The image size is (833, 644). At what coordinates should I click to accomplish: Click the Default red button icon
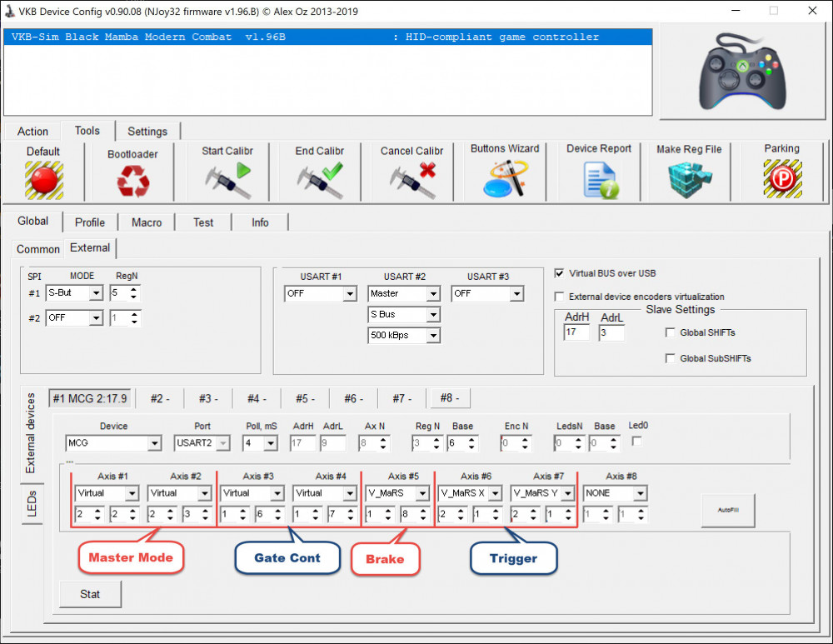click(x=43, y=178)
